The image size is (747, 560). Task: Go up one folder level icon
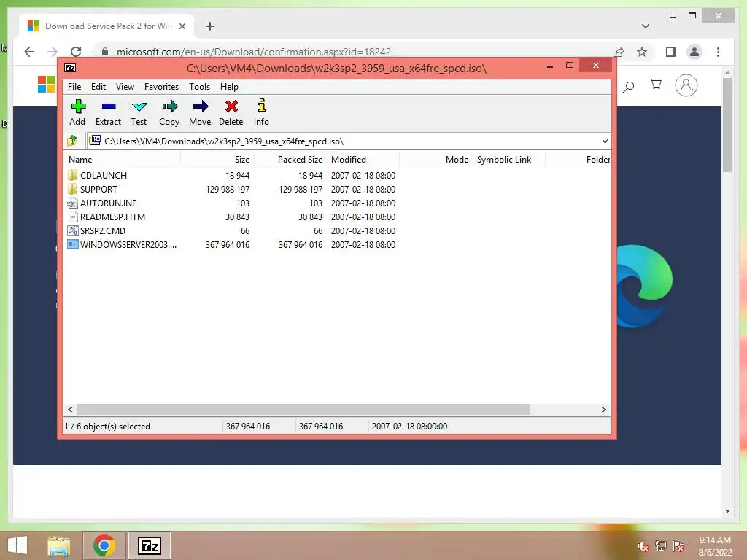(x=72, y=141)
